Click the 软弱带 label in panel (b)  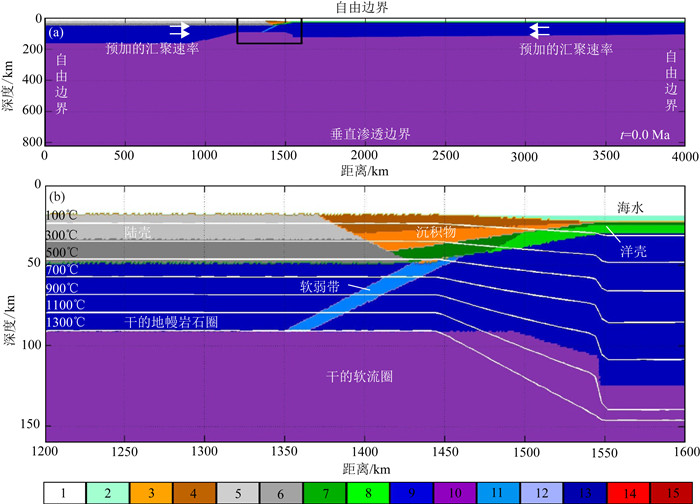[x=322, y=285]
